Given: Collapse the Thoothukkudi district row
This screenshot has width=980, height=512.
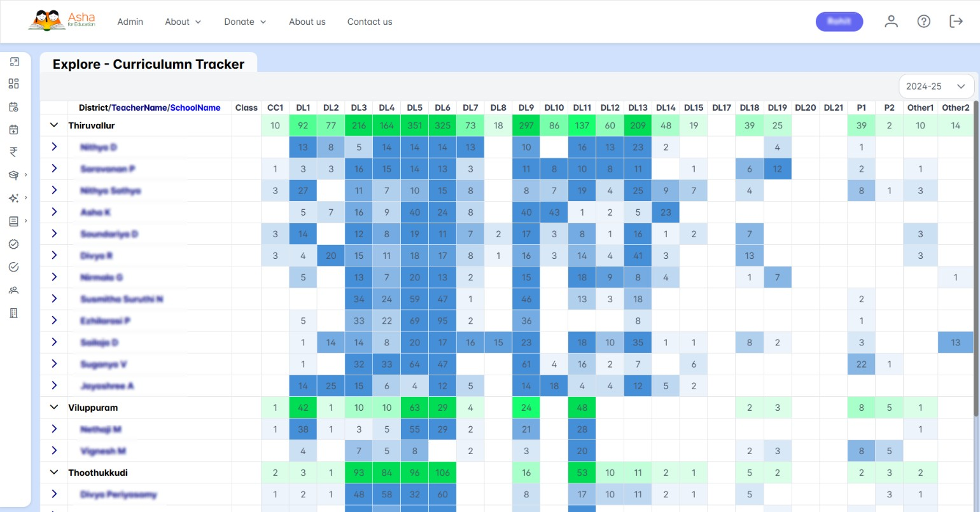Looking at the screenshot, I should (x=54, y=473).
